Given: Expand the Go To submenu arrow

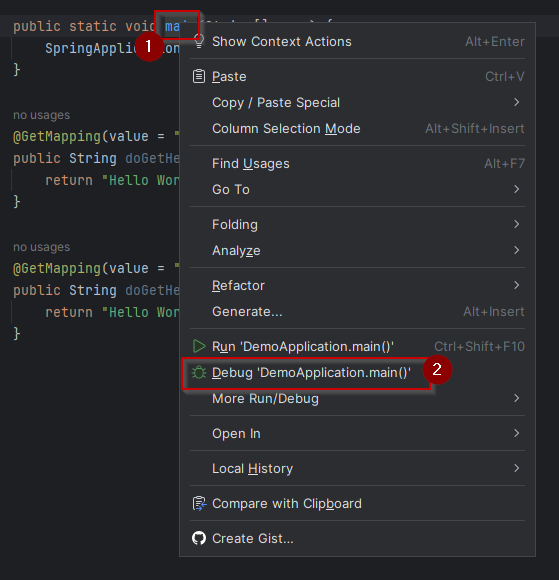Looking at the screenshot, I should point(517,189).
